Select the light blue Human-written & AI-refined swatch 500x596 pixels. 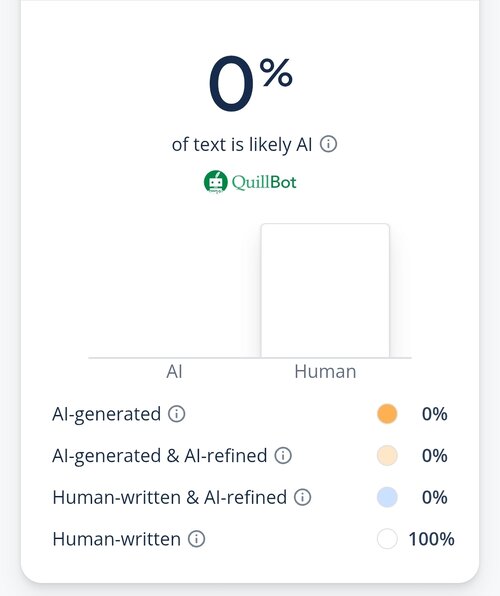coord(387,497)
